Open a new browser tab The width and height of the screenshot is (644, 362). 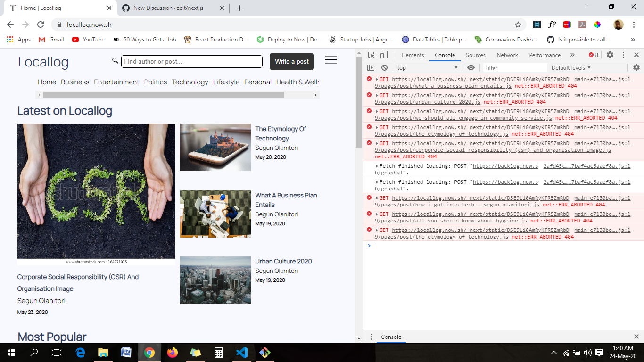[x=240, y=8]
